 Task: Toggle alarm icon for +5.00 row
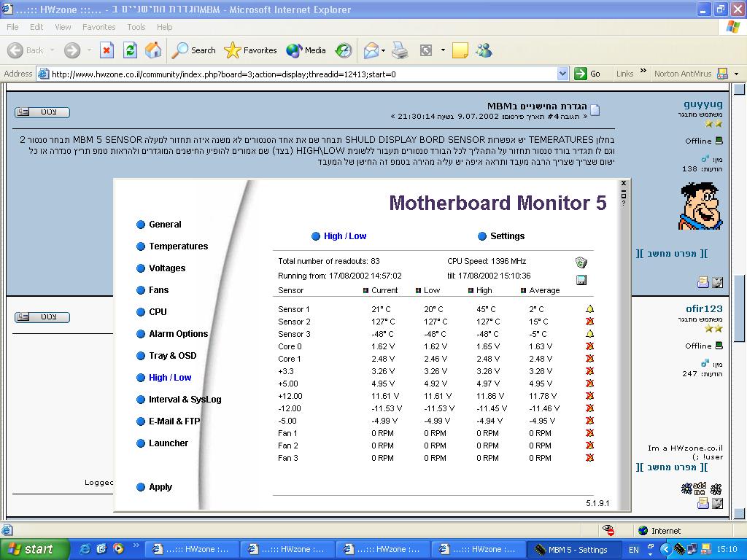pos(589,384)
